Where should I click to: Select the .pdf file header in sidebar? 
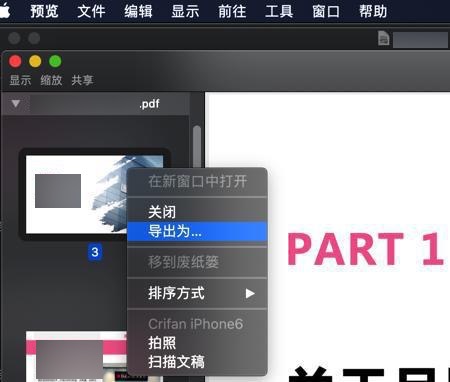click(x=95, y=104)
